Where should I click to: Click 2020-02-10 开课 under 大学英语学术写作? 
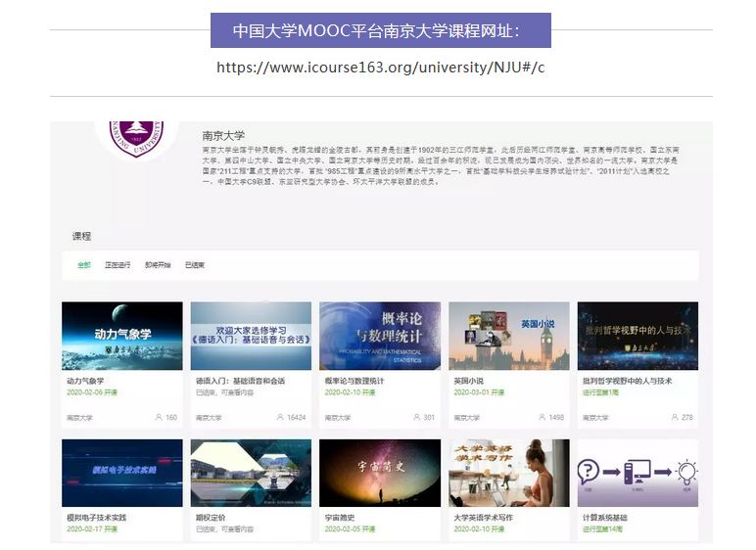(479, 528)
